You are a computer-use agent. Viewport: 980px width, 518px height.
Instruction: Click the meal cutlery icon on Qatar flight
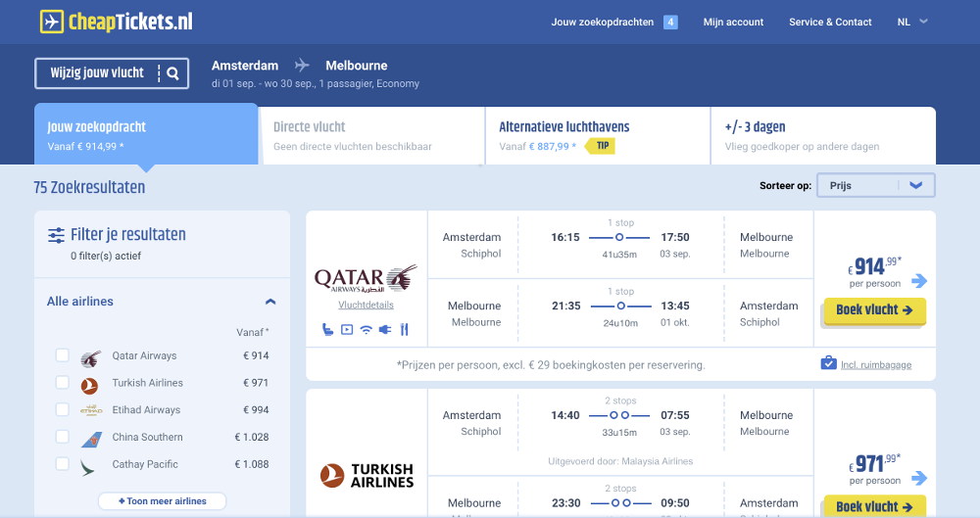405,329
